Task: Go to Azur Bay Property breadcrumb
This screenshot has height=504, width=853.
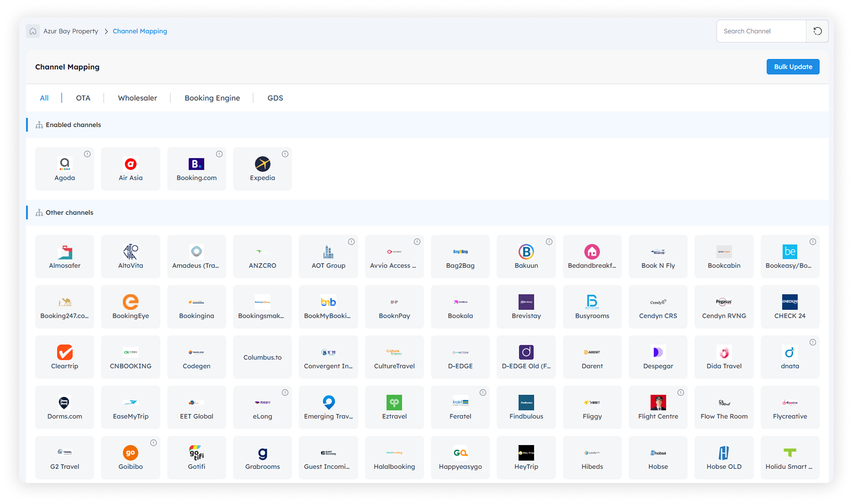Action: coord(71,31)
